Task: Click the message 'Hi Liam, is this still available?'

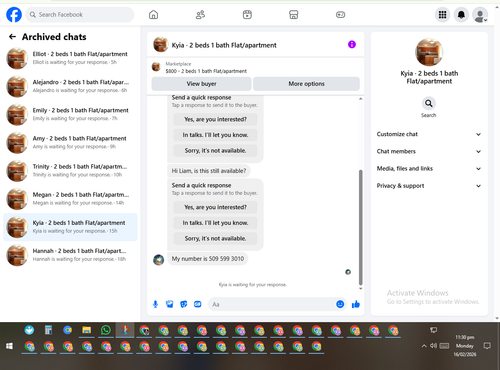Action: click(209, 171)
